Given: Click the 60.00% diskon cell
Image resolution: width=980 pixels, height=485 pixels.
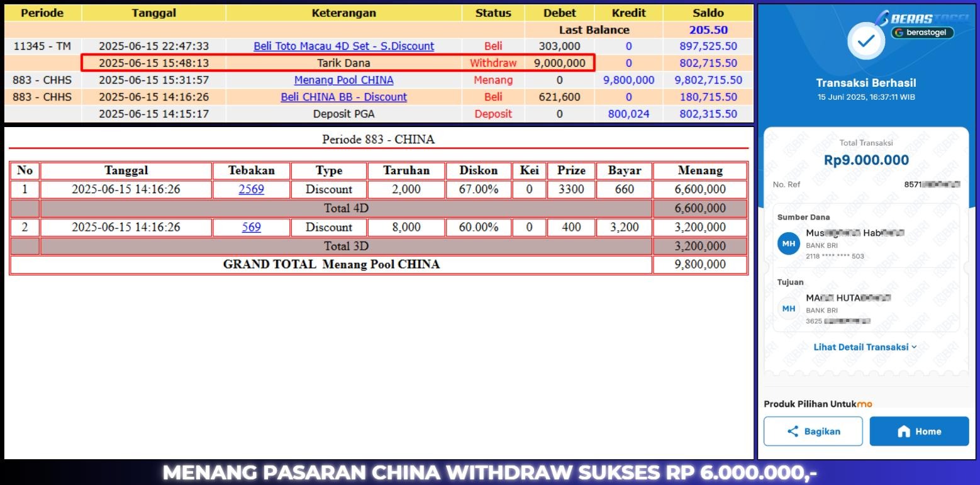Looking at the screenshot, I should [478, 227].
